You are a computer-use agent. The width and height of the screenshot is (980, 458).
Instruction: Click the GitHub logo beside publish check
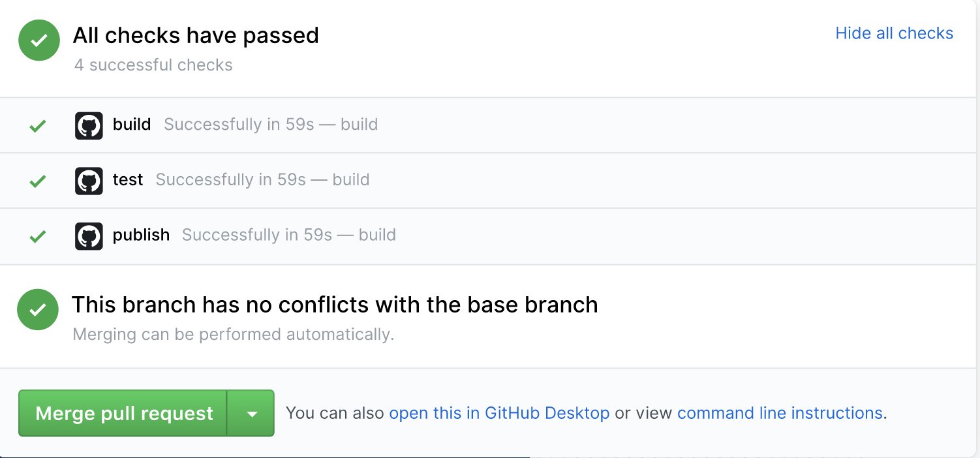click(89, 236)
